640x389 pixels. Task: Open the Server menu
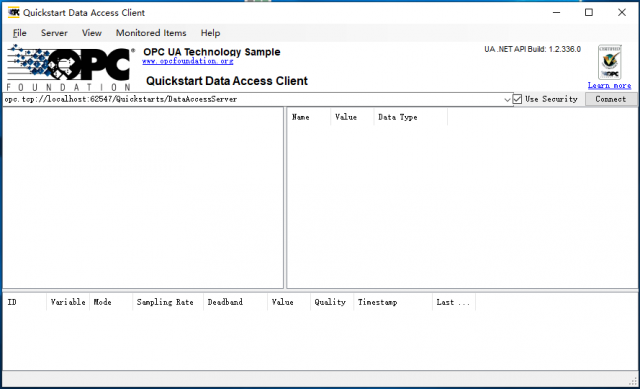tap(54, 33)
